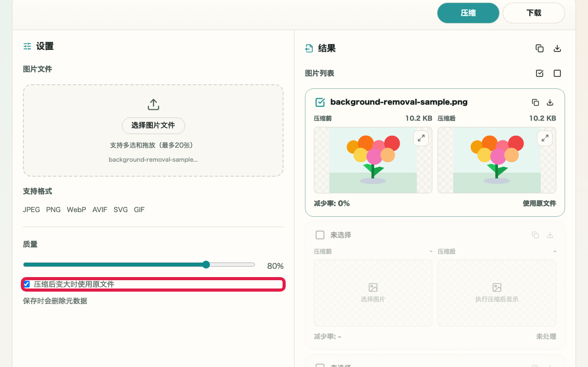Viewport: 588px width, 367px height.
Task: Deselect all images with the empty-box icon
Action: click(x=557, y=73)
